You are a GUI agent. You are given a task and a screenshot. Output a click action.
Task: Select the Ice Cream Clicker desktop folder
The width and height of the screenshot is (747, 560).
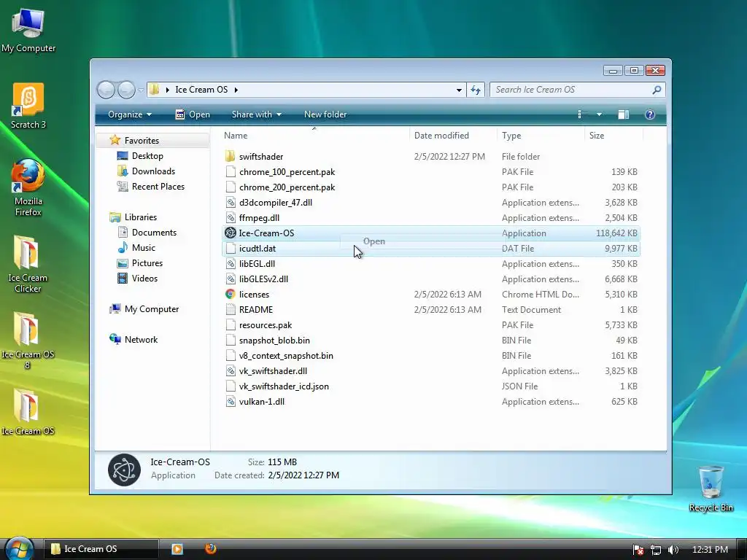(28, 264)
